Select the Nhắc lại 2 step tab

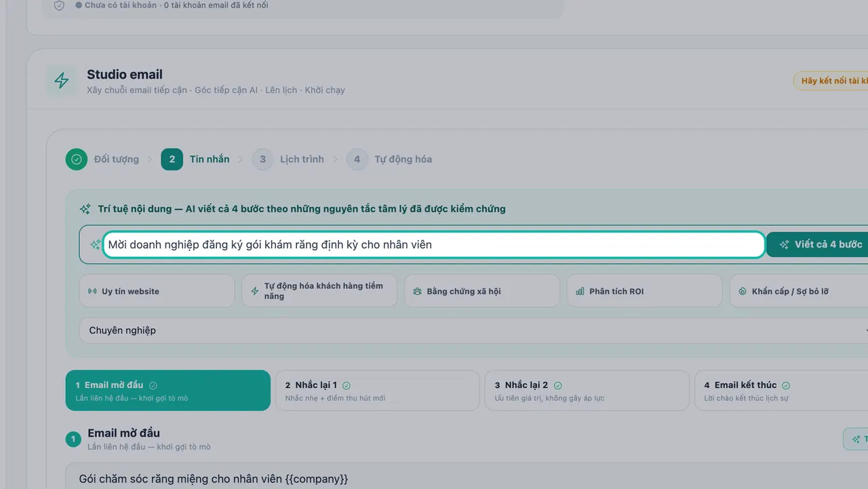click(587, 391)
